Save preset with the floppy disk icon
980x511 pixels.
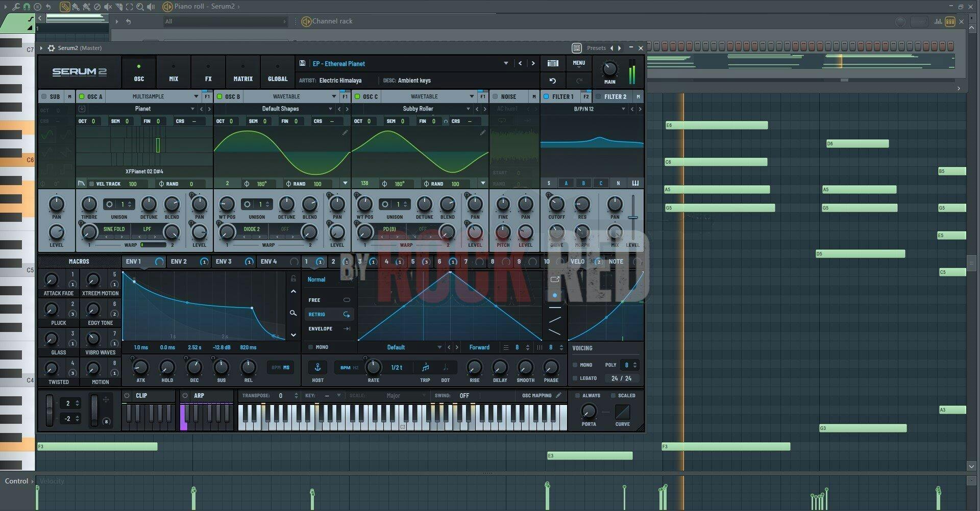(x=302, y=63)
